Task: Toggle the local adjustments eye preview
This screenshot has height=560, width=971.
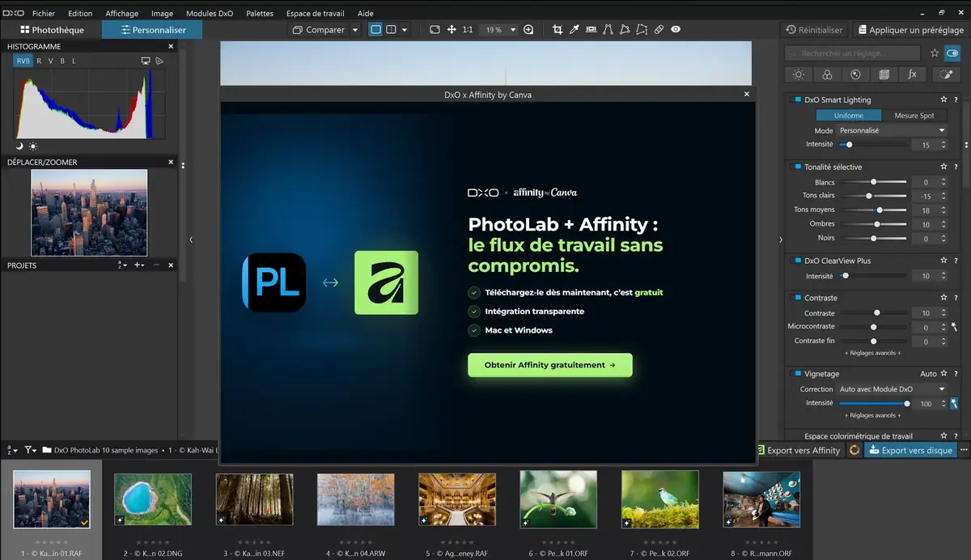Action: click(676, 30)
